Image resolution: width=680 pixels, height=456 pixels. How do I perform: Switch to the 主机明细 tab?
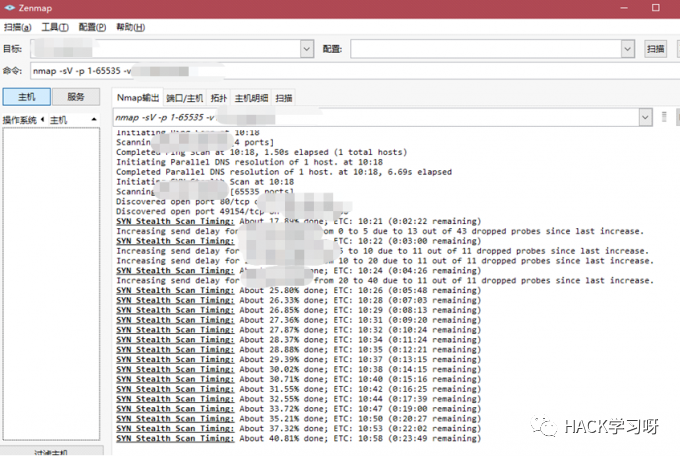(252, 98)
